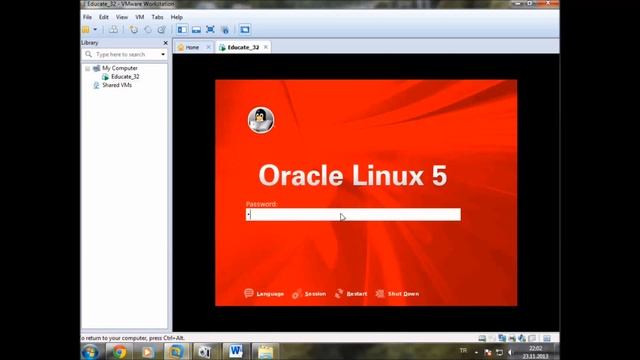Open the snapshot manager toolbar icon
Viewport: 640px width, 360px height.
pyautogui.click(x=162, y=29)
